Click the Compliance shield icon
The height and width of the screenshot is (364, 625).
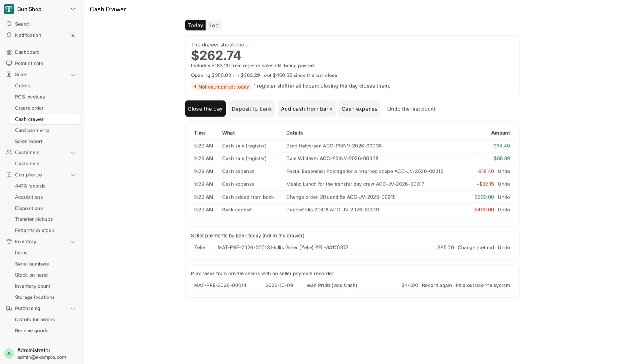pyautogui.click(x=9, y=175)
